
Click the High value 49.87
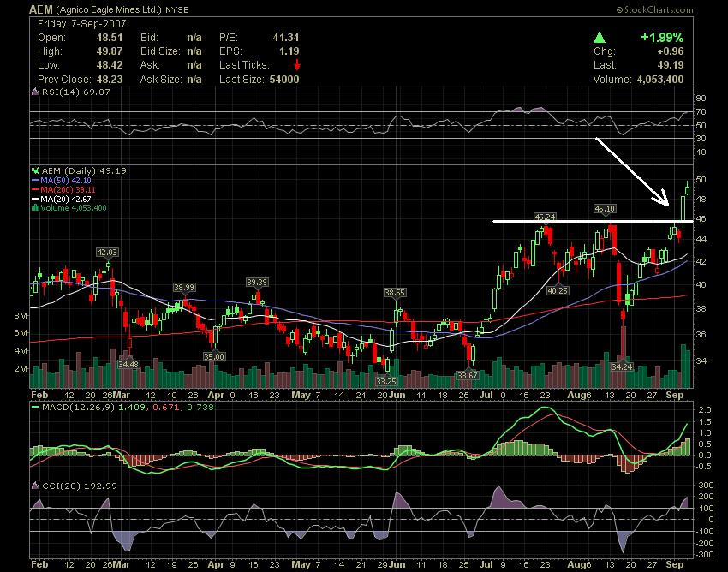point(110,51)
